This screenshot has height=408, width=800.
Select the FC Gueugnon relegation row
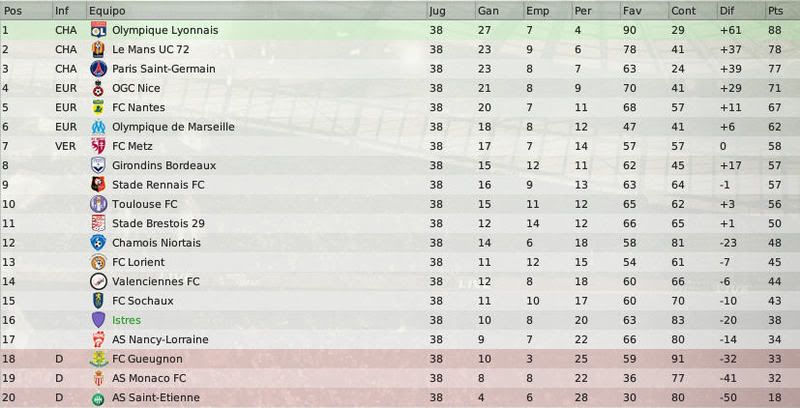(x=400, y=359)
